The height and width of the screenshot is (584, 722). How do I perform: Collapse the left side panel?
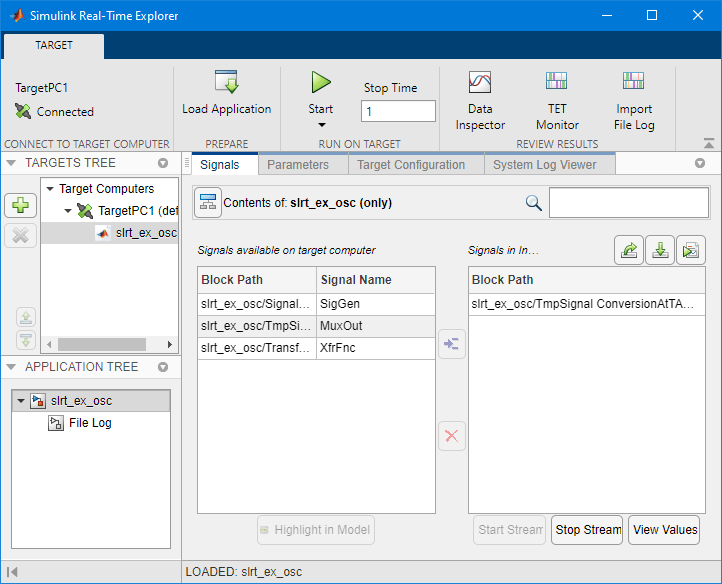(x=12, y=572)
